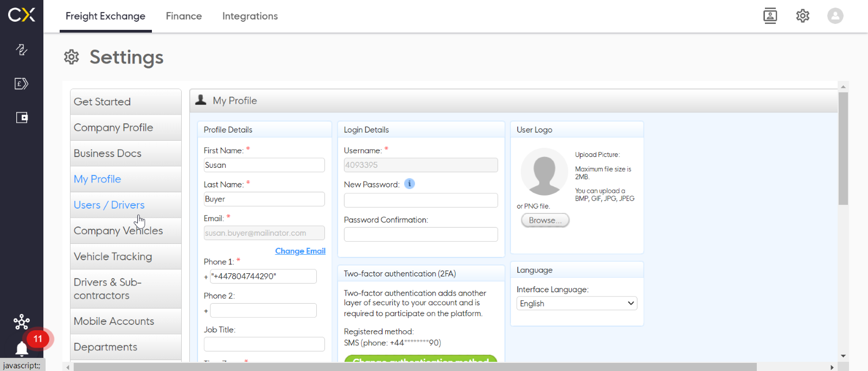Click the horizontal scrollbar left arrow
Screen dimensions: 868x371
pos(68,367)
